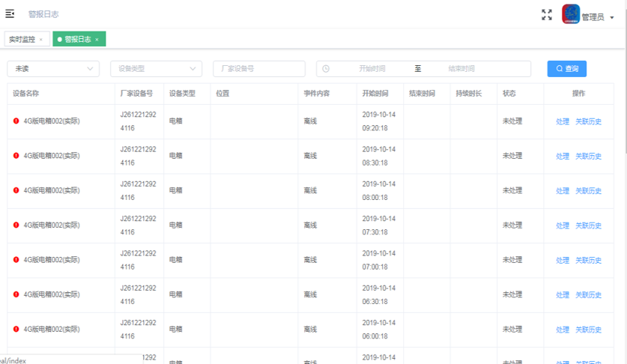The width and height of the screenshot is (627, 364).
Task: Select the active 警报日志 tab
Action: click(x=77, y=40)
